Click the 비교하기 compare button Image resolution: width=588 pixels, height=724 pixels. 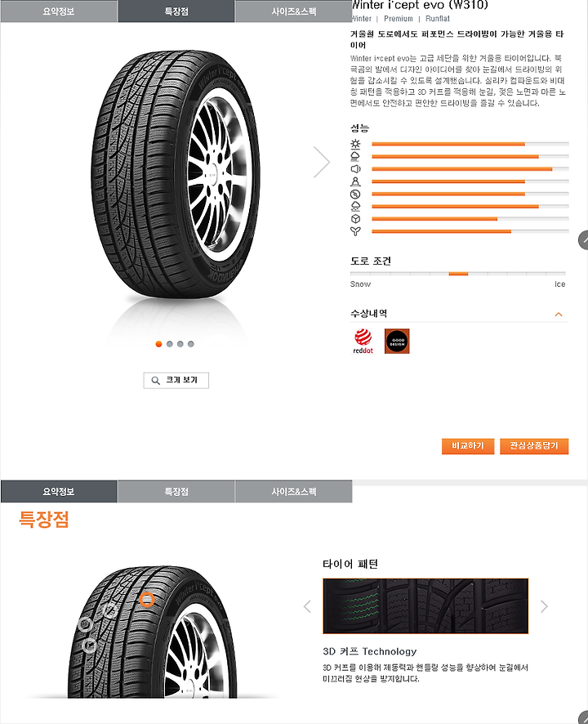[x=467, y=446]
